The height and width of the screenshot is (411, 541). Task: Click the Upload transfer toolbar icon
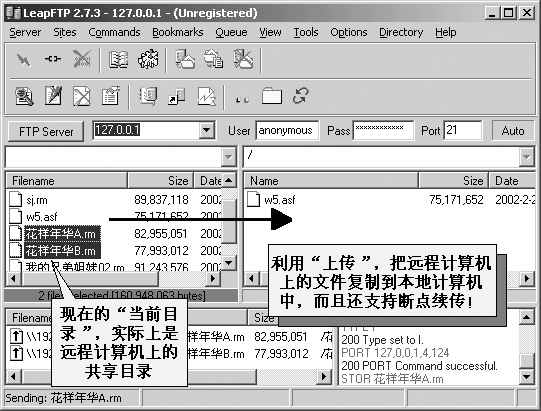point(214,59)
